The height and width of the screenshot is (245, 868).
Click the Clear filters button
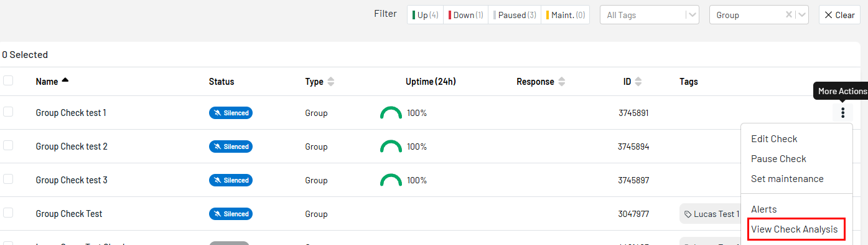[x=839, y=15]
